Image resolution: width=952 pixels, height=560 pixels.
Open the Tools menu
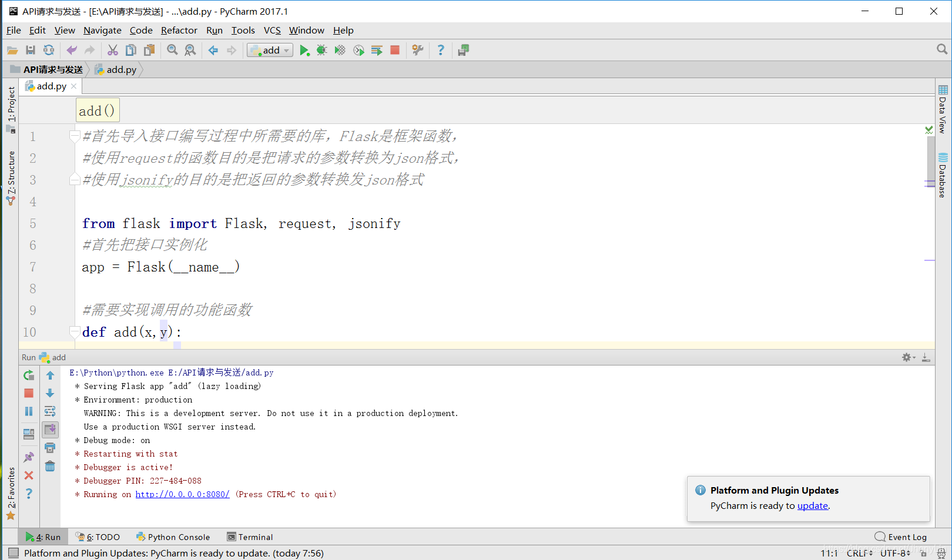point(243,31)
